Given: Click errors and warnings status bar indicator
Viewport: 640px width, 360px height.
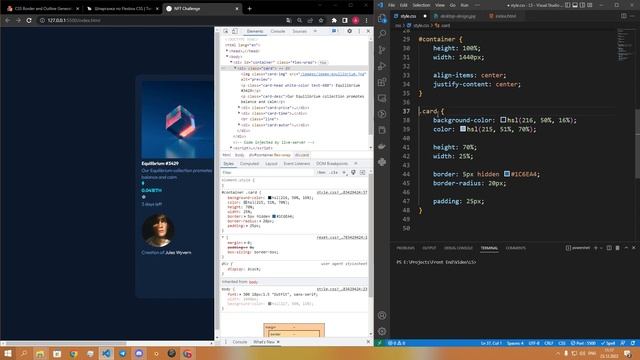Looking at the screenshot, I should point(396,343).
